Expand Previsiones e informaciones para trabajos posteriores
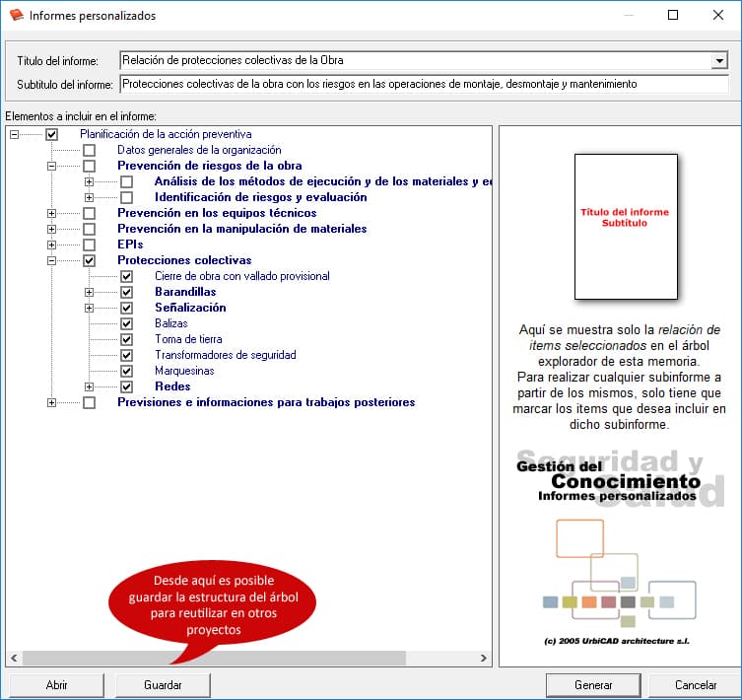Screen dimensions: 742x700 51,402
